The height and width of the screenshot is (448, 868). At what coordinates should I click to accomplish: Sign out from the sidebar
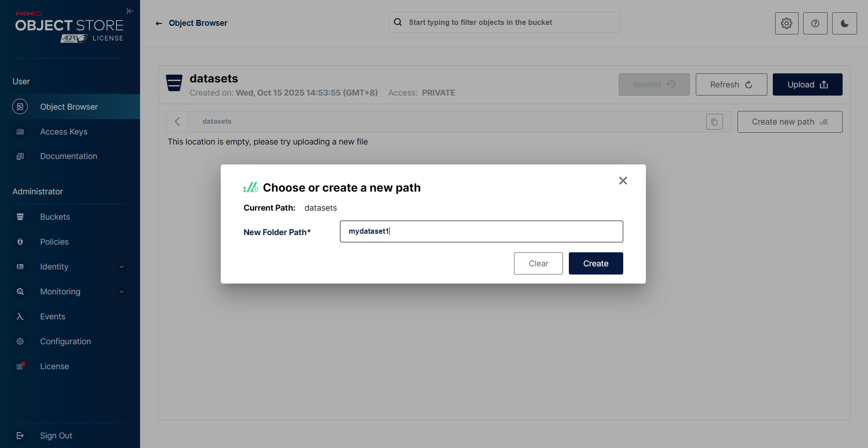pos(56,436)
